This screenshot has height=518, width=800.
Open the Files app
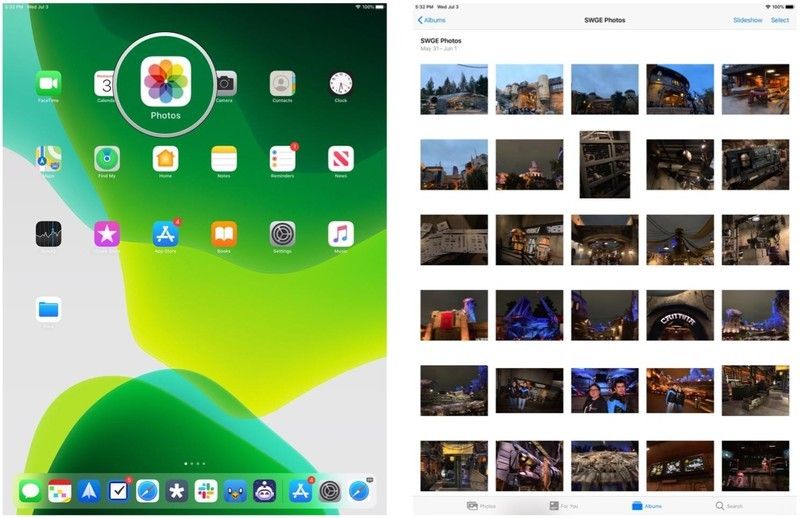48,309
